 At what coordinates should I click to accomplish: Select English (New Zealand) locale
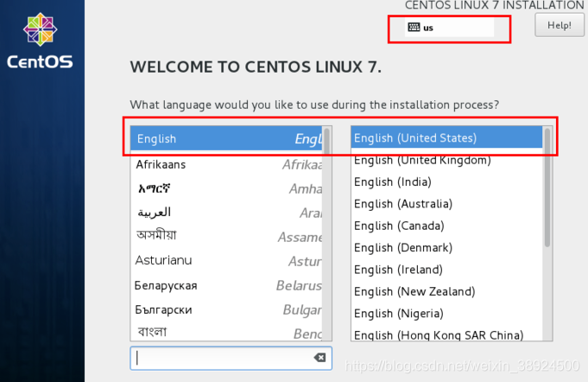point(446,291)
